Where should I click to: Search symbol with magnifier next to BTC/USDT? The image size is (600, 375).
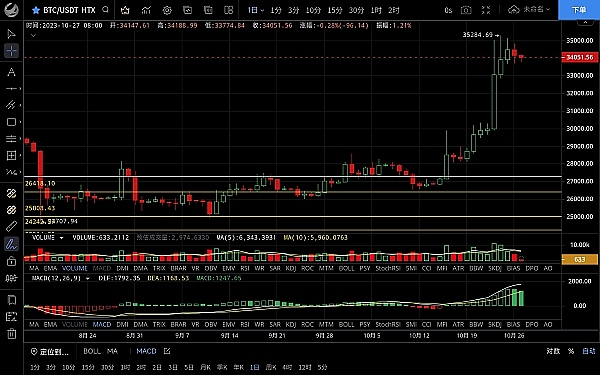pos(106,10)
